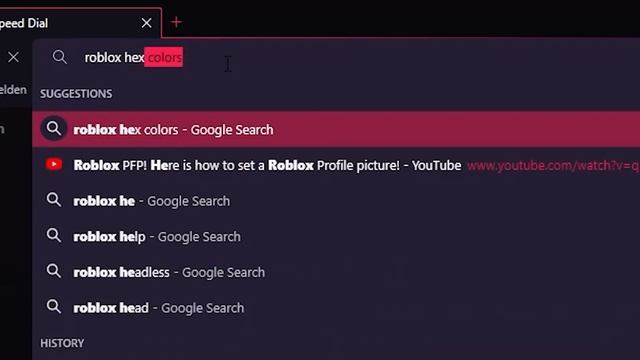Click the search icon beside 'roblox he'
640x360 pixels.
click(53, 200)
